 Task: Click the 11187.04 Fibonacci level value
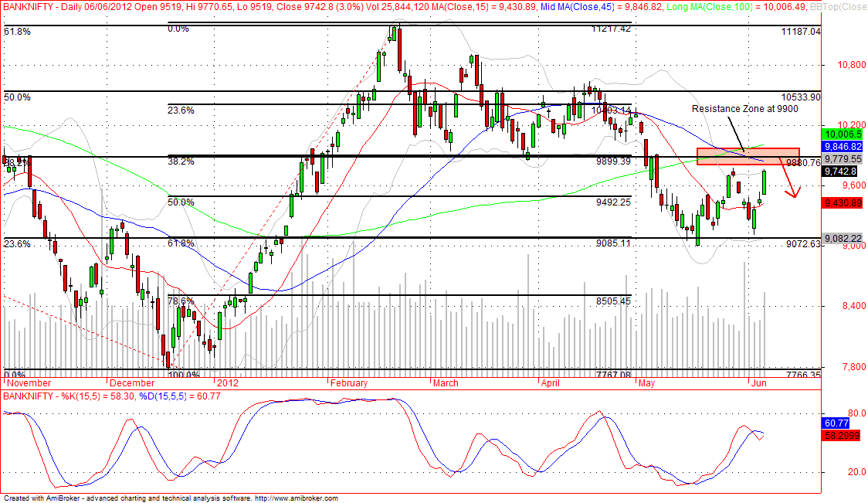801,32
